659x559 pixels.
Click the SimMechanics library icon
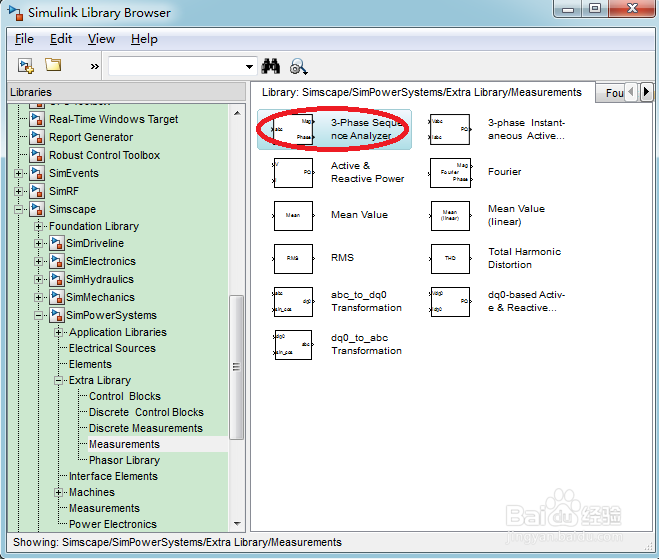click(57, 297)
